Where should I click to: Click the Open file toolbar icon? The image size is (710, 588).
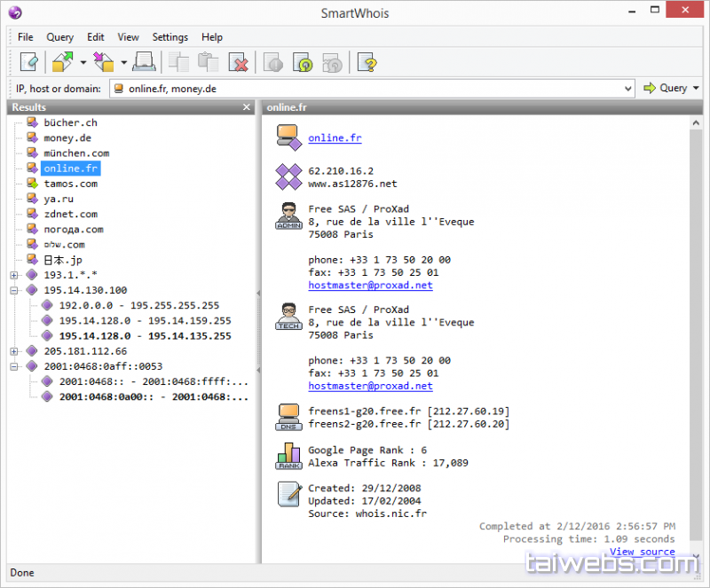pos(63,62)
